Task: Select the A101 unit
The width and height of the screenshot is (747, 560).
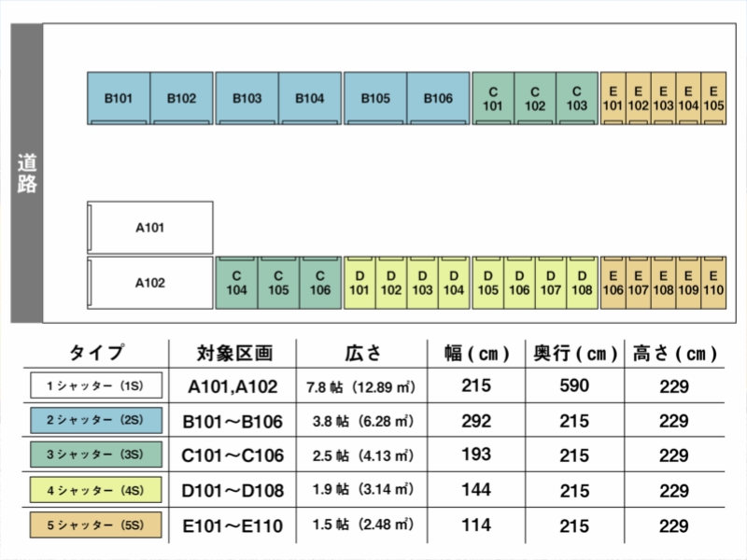Action: coord(149,225)
